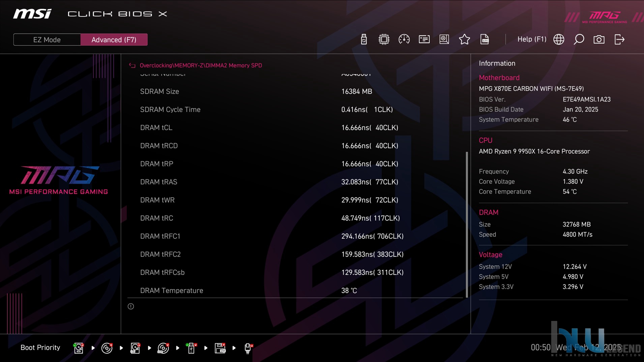This screenshot has width=644, height=362.
Task: Click the back arrow beside breadcrumb path
Action: coord(132,65)
